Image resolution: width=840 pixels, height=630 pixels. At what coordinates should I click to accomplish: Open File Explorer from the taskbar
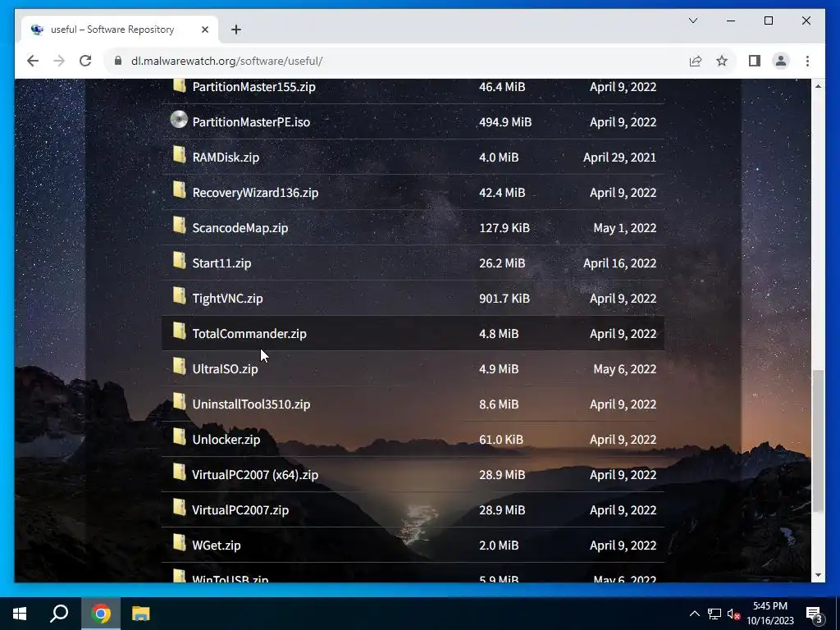(x=140, y=614)
